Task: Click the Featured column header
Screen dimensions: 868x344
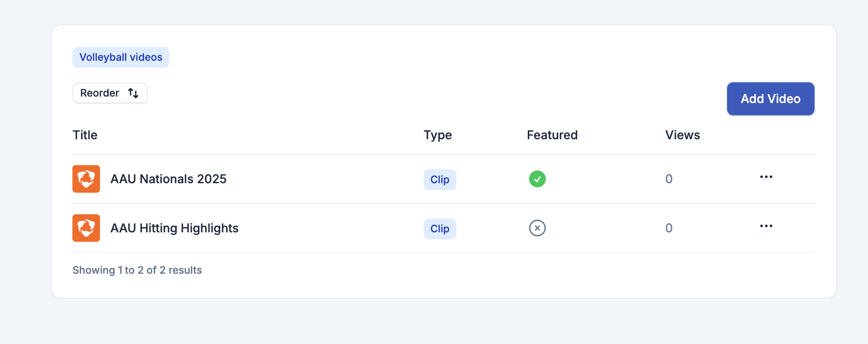Action: tap(552, 135)
